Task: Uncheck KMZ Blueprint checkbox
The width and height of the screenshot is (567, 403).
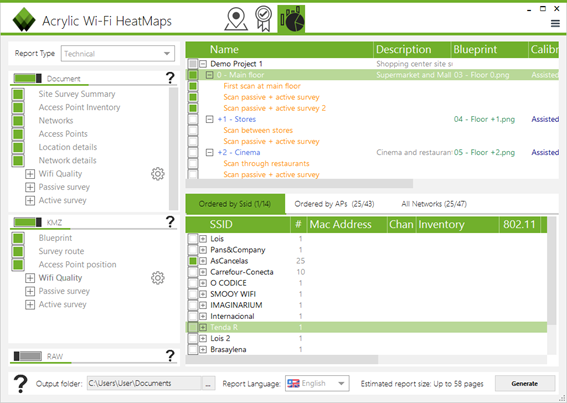Action: 18,238
